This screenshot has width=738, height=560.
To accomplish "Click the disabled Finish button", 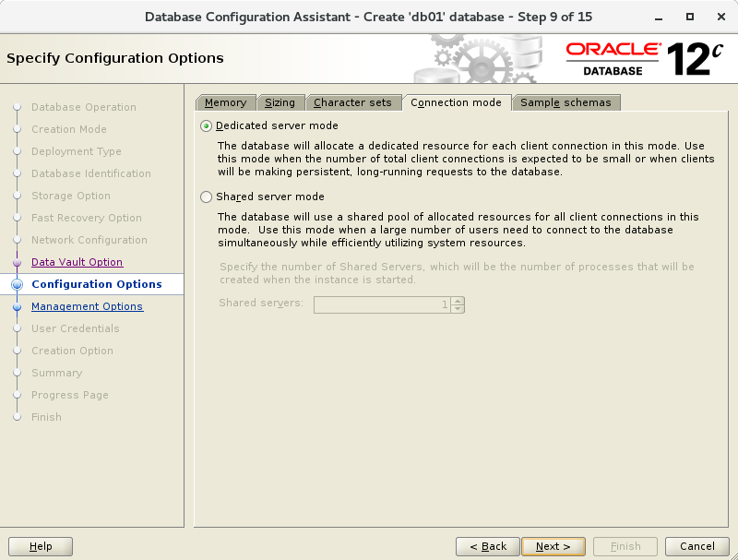I will (625, 546).
